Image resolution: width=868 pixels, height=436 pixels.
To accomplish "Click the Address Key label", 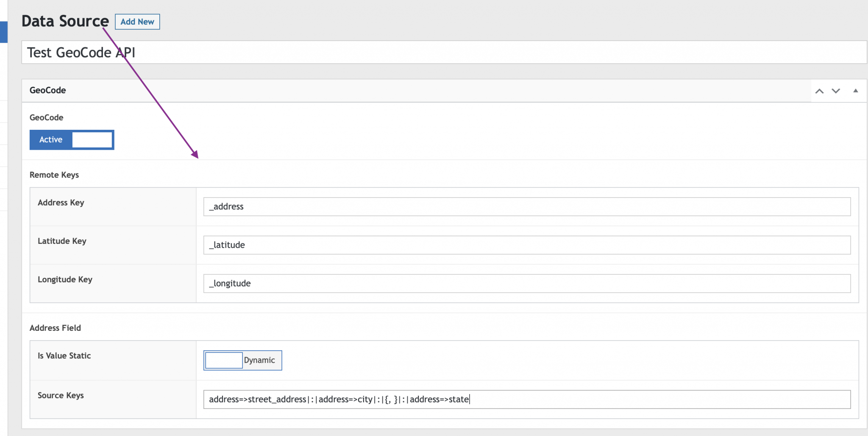I will pos(61,203).
